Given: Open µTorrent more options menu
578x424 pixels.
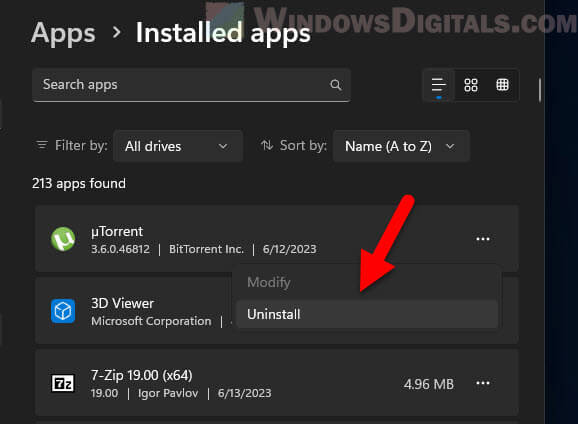Looking at the screenshot, I should (483, 239).
